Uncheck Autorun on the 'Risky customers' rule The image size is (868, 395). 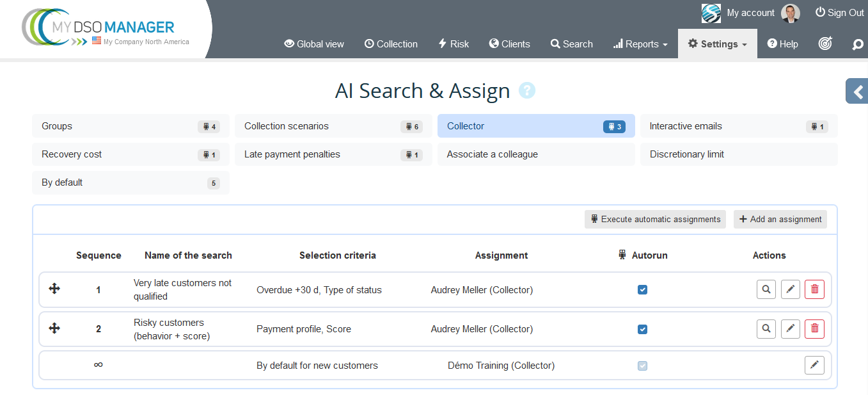tap(642, 328)
